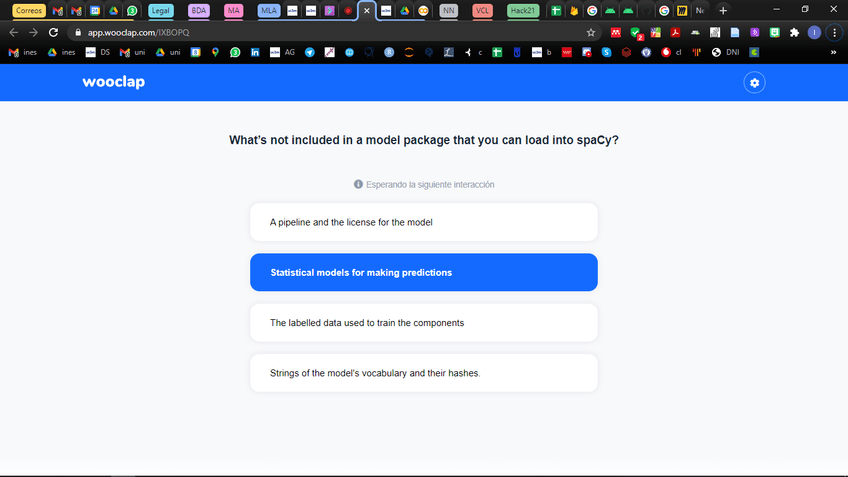Click the address bar showing app.wooclap.com
Screen dimensions: 848x477
coord(300,32)
